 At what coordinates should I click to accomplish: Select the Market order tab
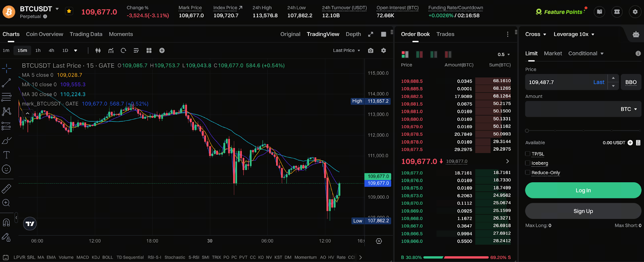click(553, 53)
